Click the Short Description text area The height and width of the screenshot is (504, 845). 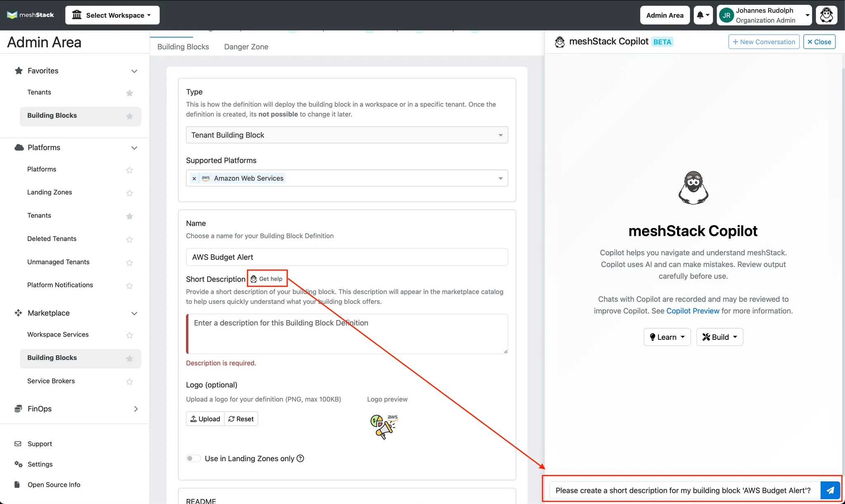347,334
